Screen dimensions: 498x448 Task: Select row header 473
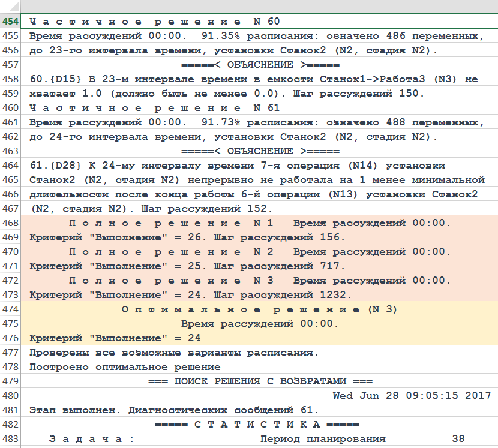tap(10, 295)
